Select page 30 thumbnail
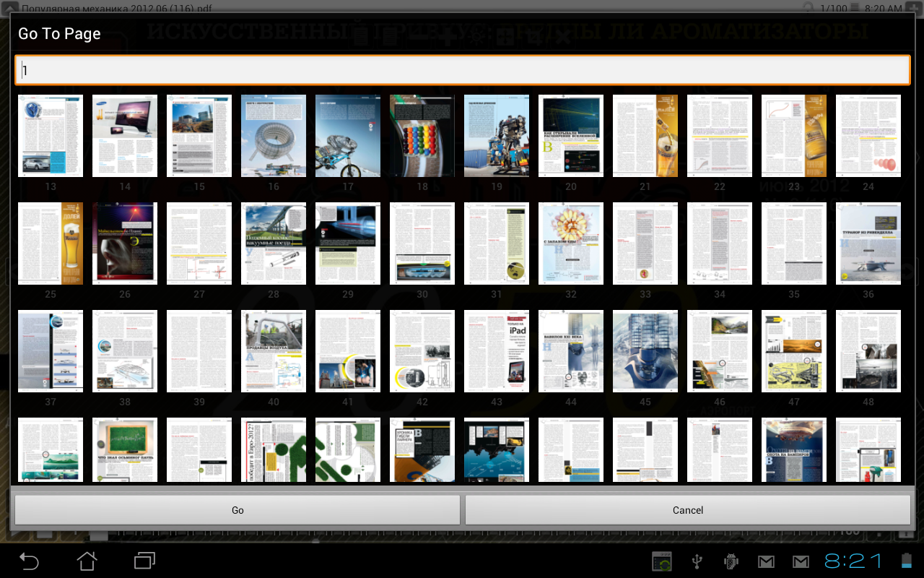The width and height of the screenshot is (924, 578). tap(422, 243)
